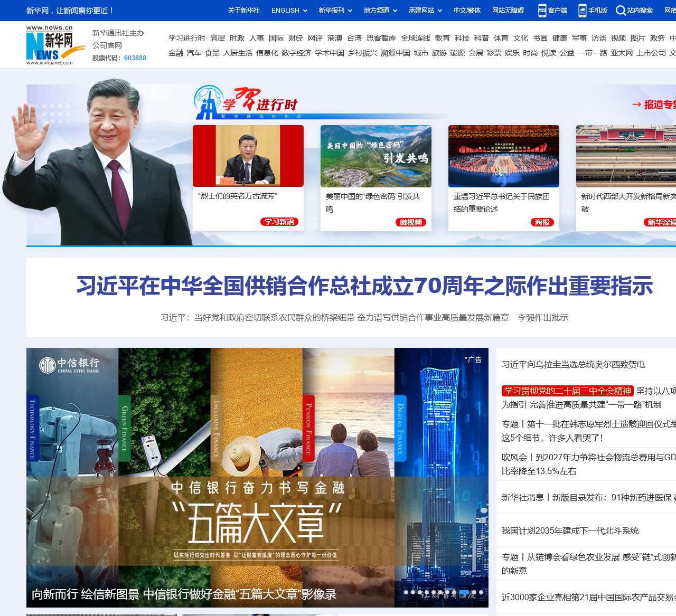676x616 pixels.
Task: Open subheadline 当好党和政府密切联系农民群众的桥梁纽带
Action: click(335, 317)
